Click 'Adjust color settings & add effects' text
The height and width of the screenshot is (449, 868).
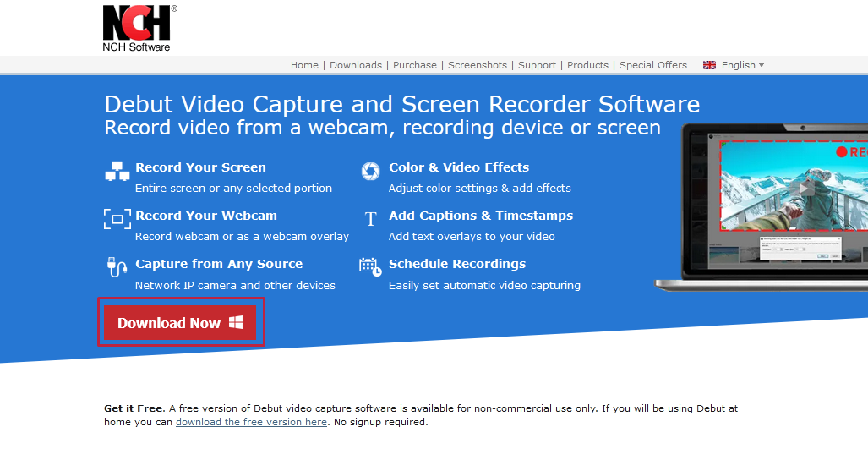[x=479, y=189]
